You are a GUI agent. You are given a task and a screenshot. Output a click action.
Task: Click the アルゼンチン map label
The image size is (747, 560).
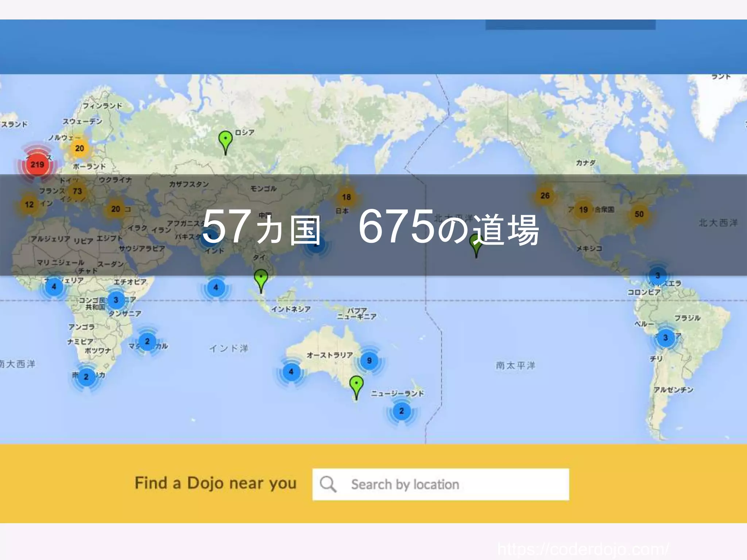tap(673, 390)
